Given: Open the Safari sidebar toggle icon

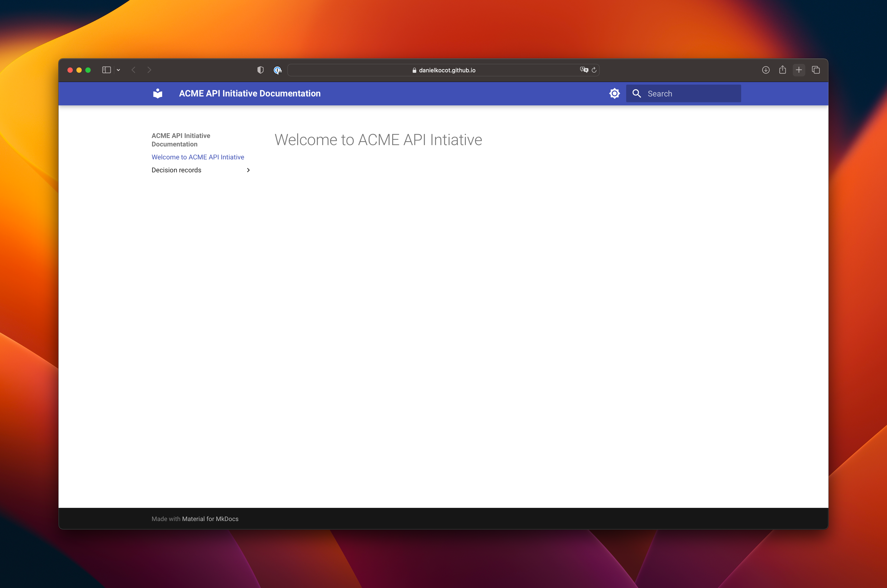Looking at the screenshot, I should point(107,70).
